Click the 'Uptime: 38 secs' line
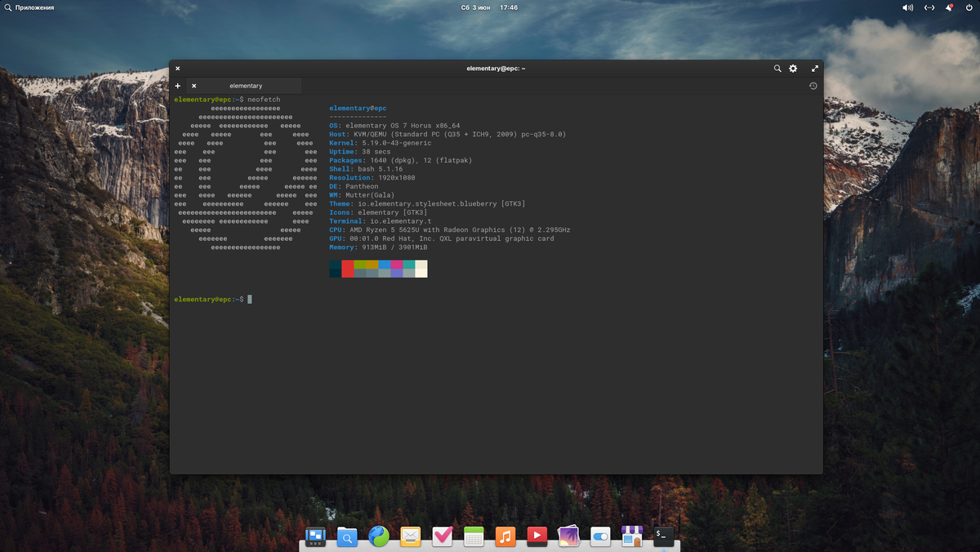Screen dimensions: 980x552 coord(360,152)
